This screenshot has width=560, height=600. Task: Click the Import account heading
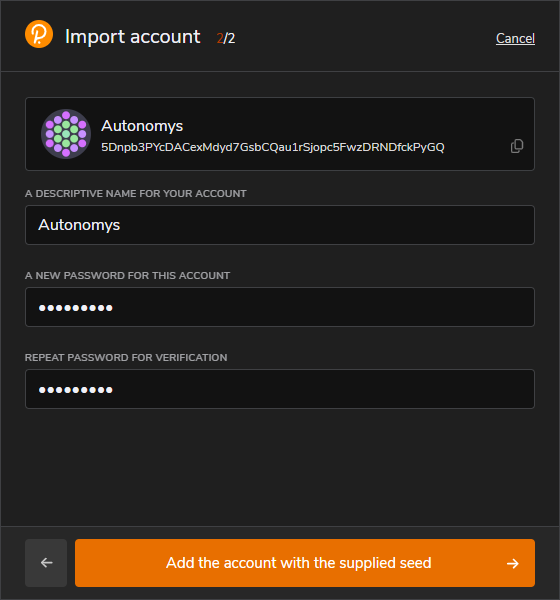tap(132, 37)
